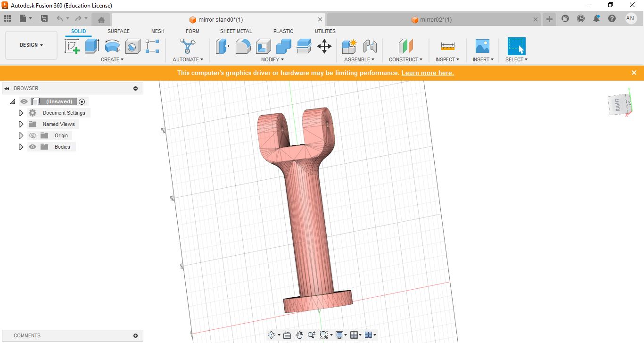The width and height of the screenshot is (644, 343).
Task: Show the hidden Origin folder
Action: click(x=33, y=135)
